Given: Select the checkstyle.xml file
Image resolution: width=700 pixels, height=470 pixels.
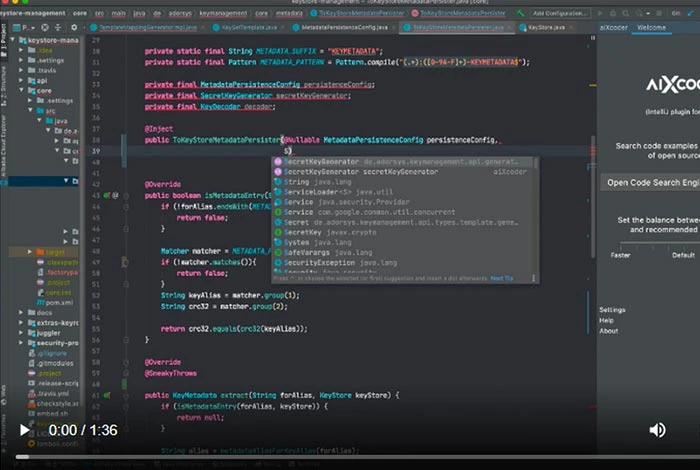Looking at the screenshot, I should (53, 404).
